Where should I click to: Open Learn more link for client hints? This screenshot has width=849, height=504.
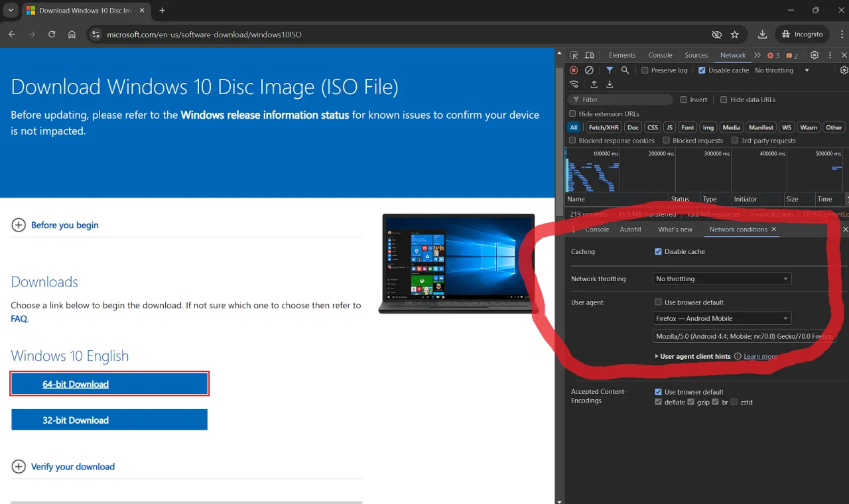[x=760, y=356]
